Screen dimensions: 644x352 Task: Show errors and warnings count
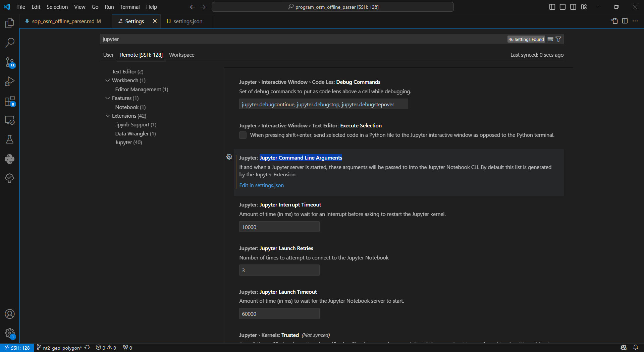(106, 348)
